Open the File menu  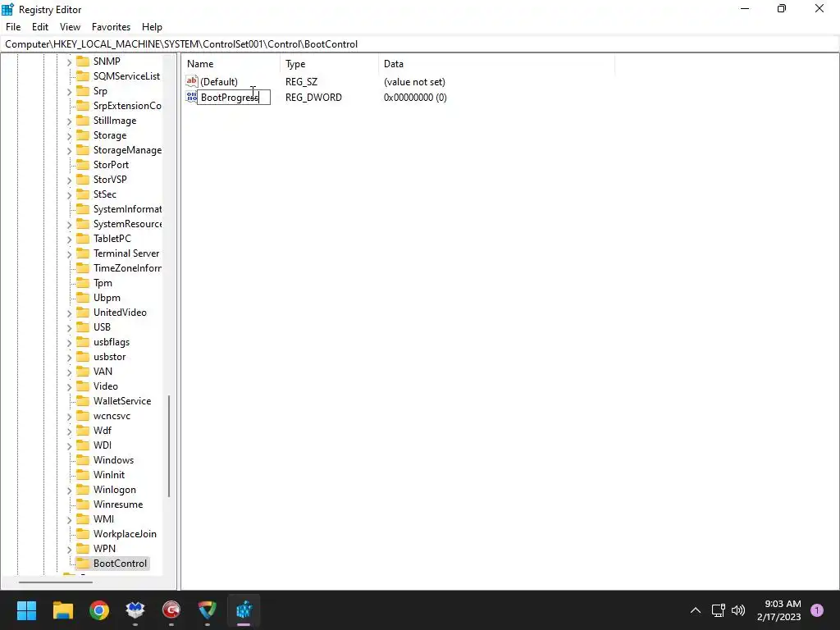point(13,27)
